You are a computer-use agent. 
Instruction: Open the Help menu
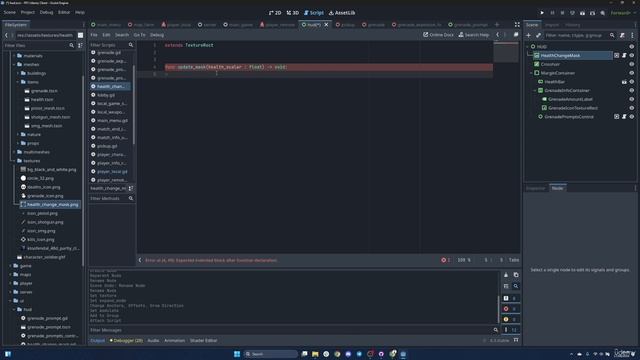tap(80, 12)
